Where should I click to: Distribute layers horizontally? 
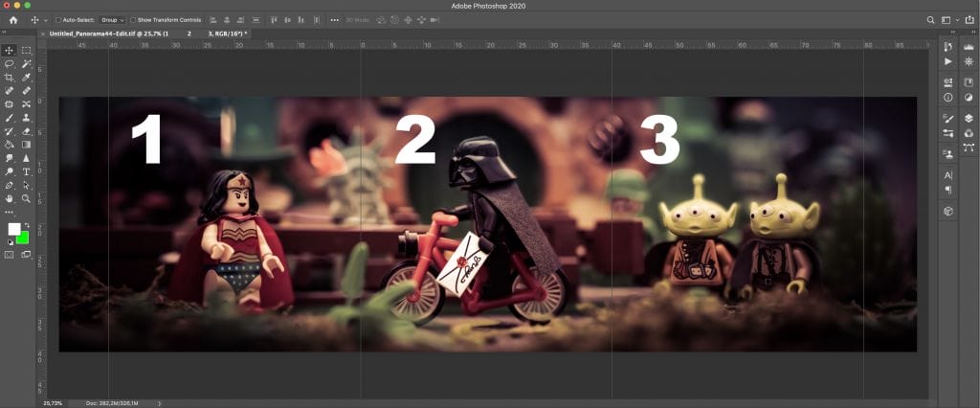pos(316,20)
